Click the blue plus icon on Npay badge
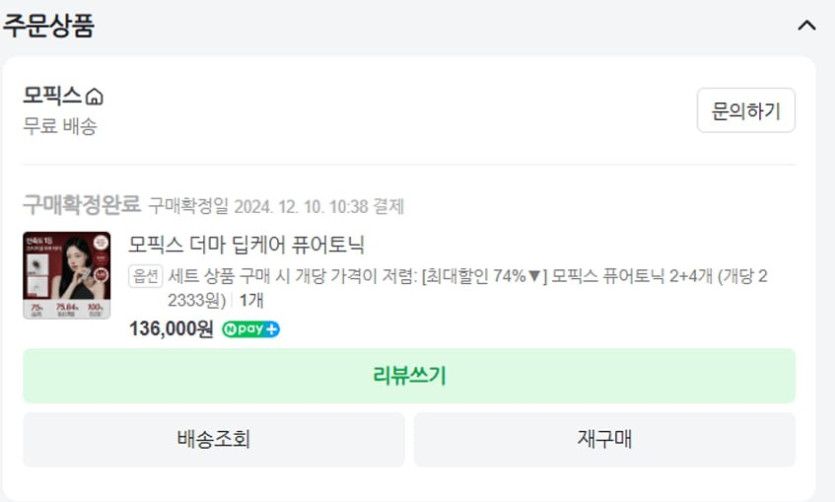835x502 pixels. coord(272,329)
